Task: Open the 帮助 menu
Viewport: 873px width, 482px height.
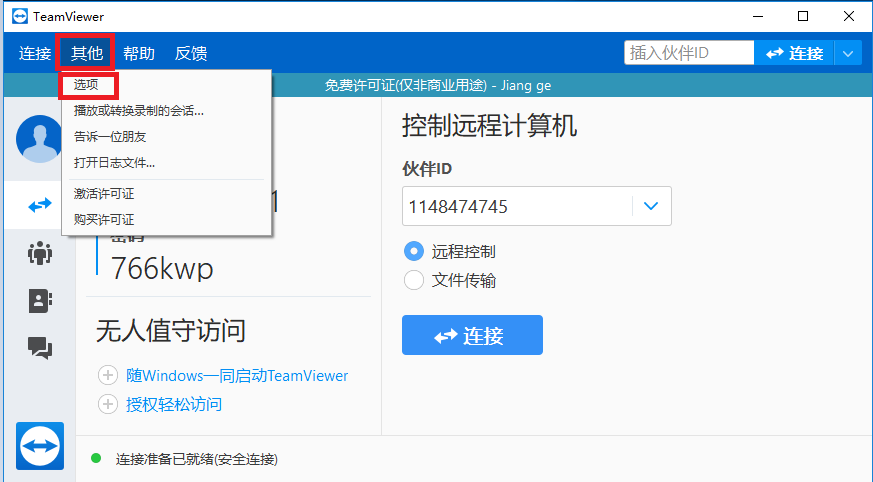Action: (x=139, y=53)
